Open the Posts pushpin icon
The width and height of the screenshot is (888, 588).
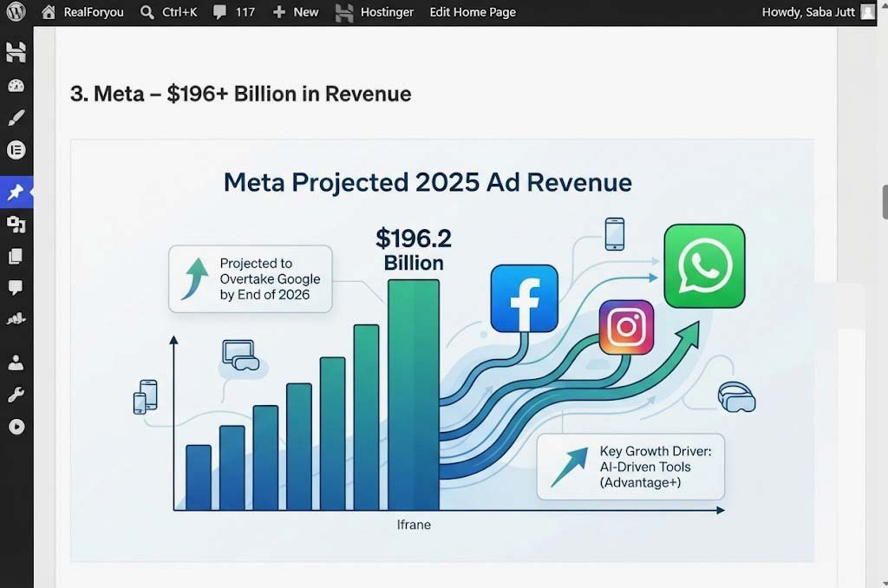pyautogui.click(x=16, y=192)
